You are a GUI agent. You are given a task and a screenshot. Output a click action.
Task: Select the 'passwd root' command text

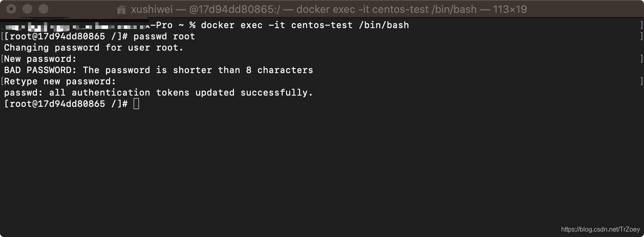(165, 36)
